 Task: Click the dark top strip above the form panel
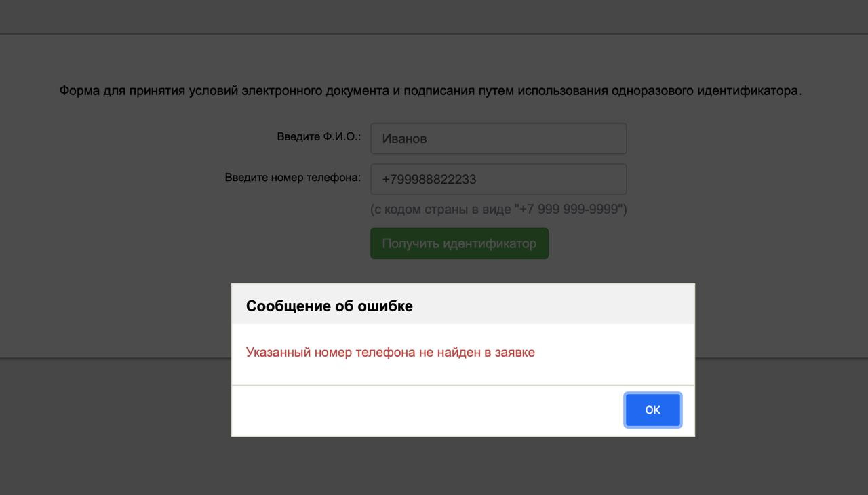434,16
